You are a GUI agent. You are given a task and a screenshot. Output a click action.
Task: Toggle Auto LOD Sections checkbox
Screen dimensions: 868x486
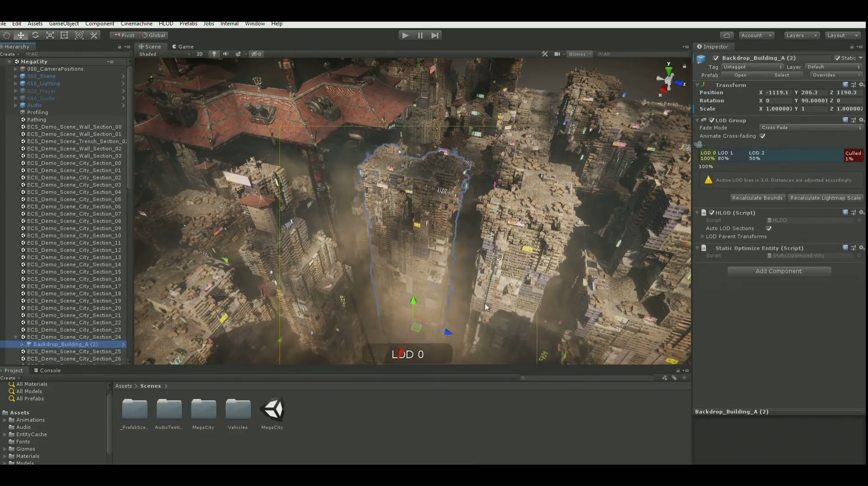(x=769, y=228)
